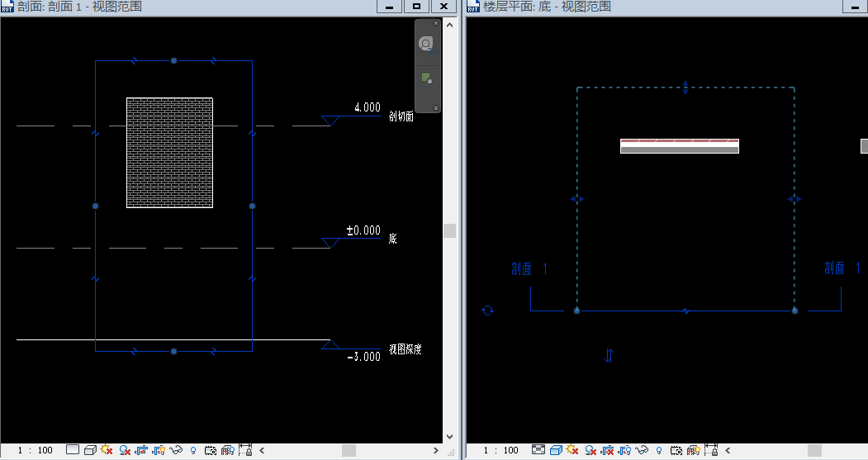This screenshot has width=868, height=460.
Task: Click the -3.000 elevation value
Action: tap(363, 357)
